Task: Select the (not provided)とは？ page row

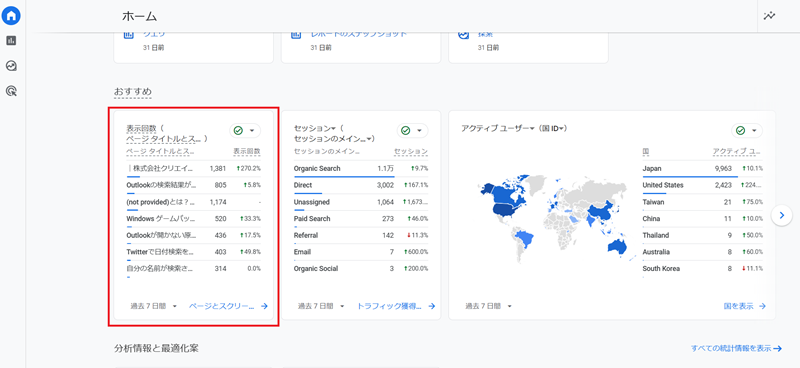Action: click(x=193, y=203)
